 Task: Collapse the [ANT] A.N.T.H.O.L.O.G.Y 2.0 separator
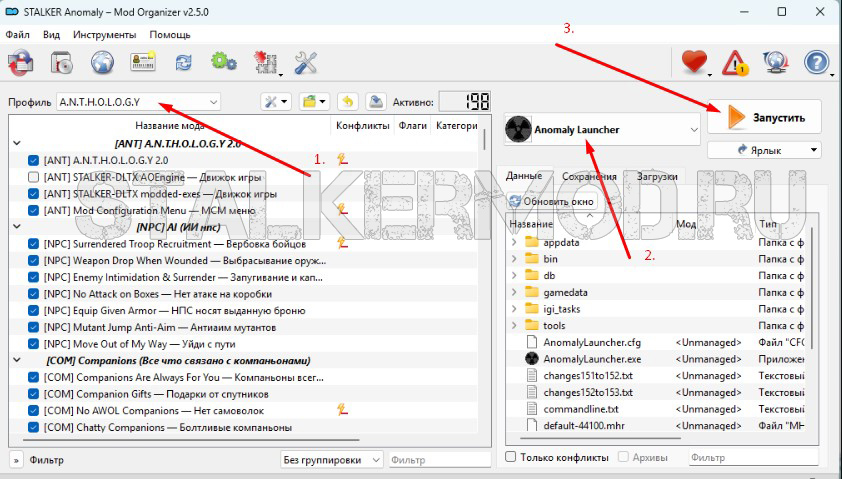point(17,143)
